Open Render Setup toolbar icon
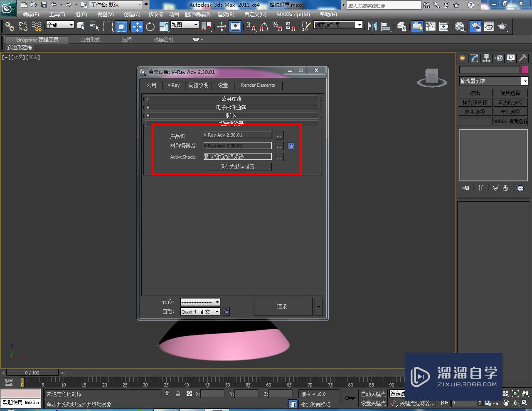Viewport: 532px width, 411px height. pyautogui.click(x=475, y=27)
